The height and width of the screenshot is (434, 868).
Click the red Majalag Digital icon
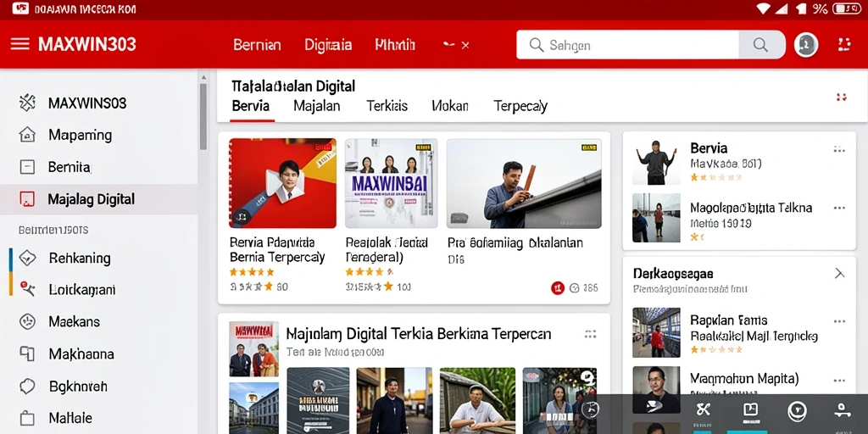click(27, 199)
